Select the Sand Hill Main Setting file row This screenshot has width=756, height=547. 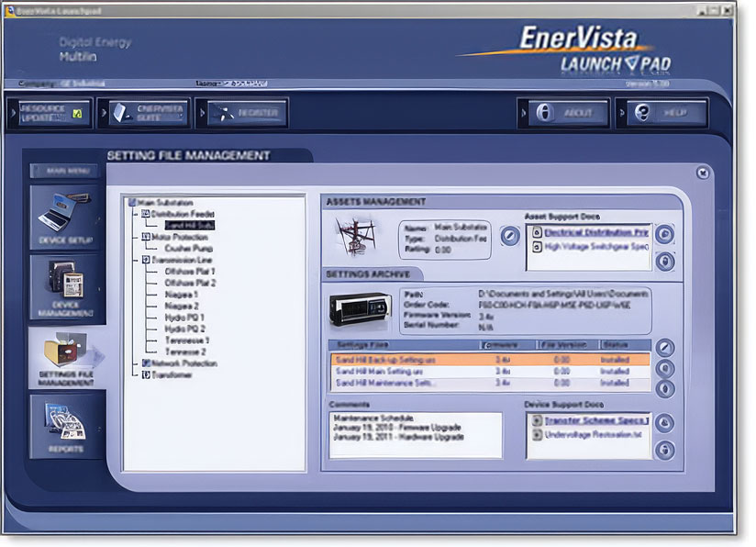490,372
